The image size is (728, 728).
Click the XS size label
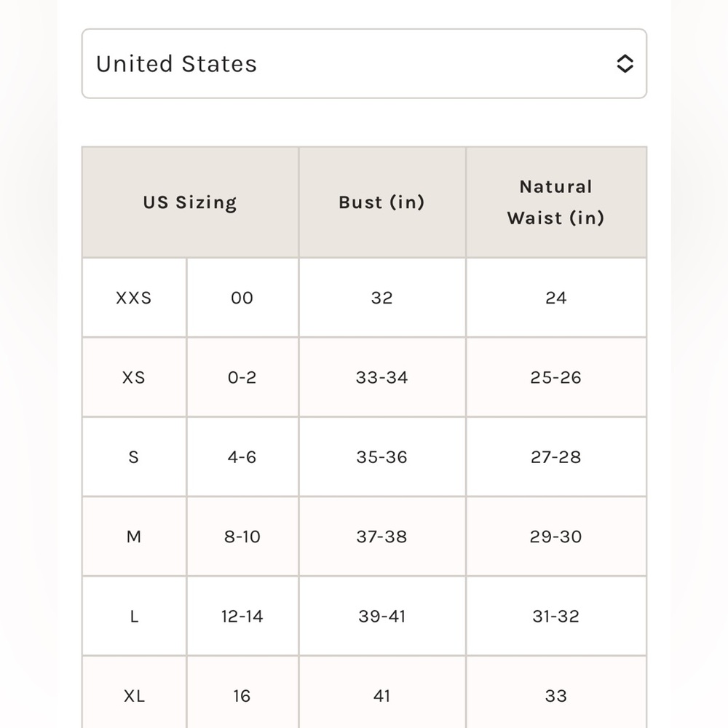click(x=134, y=377)
